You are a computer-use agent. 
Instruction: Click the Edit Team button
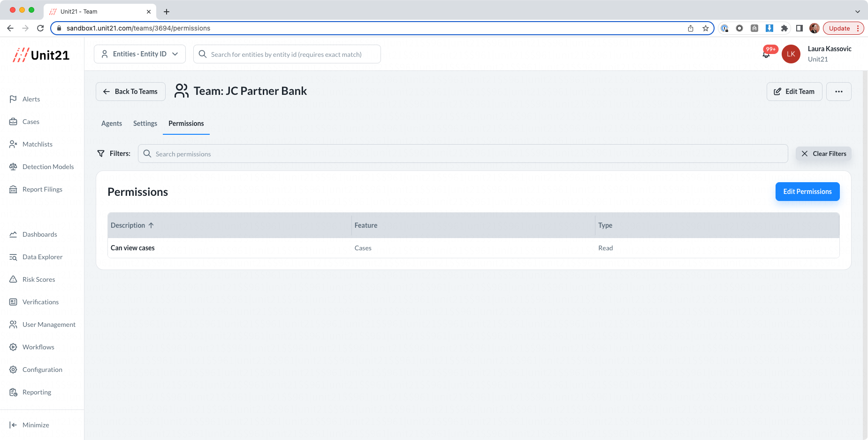(794, 92)
